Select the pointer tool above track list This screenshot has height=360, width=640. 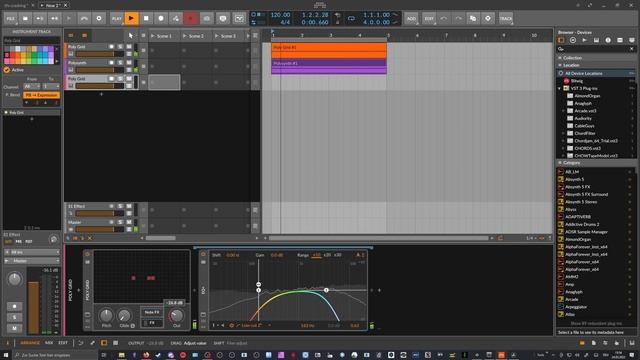pos(131,36)
